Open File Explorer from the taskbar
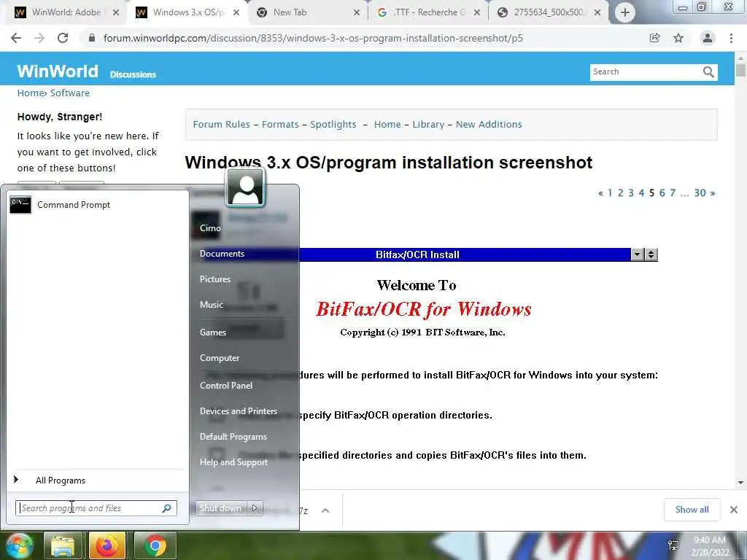Image resolution: width=747 pixels, height=560 pixels. click(x=63, y=545)
